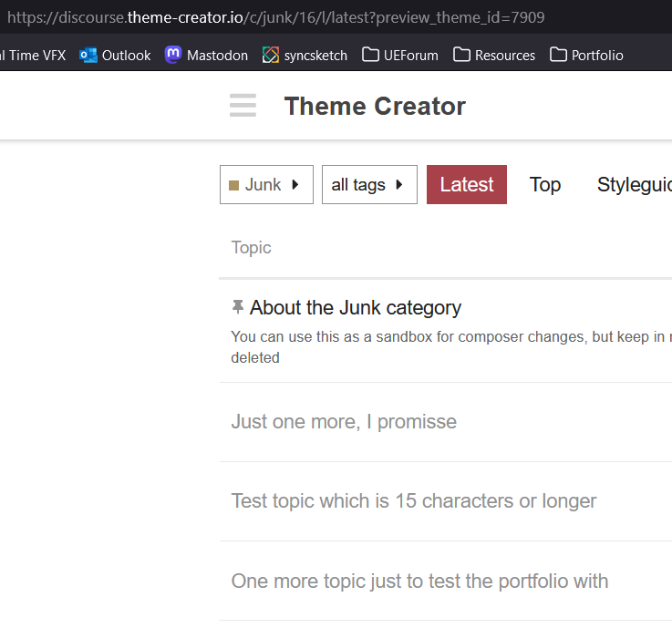Open the Mastodon bookmark
This screenshot has height=628, width=672.
(x=206, y=56)
